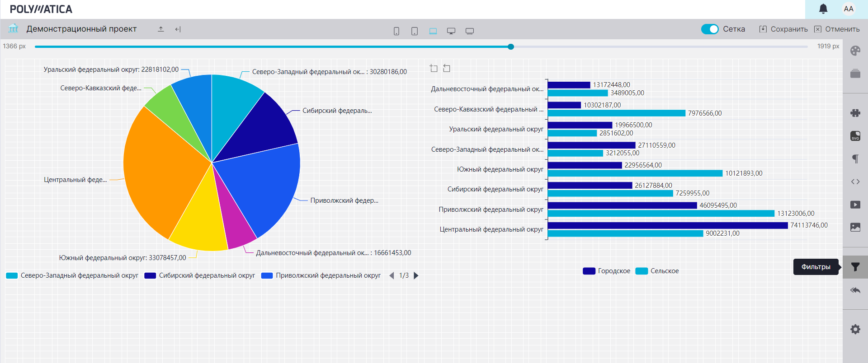Open the notifications bell
Screen dimensions: 868x363
pyautogui.click(x=823, y=9)
